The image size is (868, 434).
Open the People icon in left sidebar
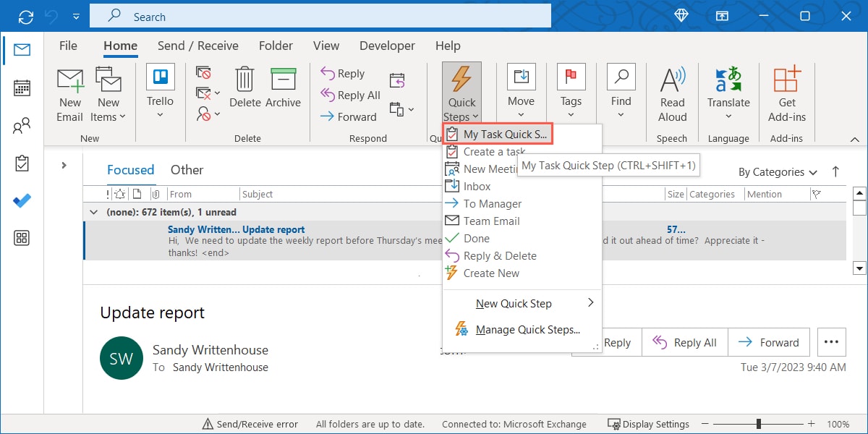coord(22,127)
